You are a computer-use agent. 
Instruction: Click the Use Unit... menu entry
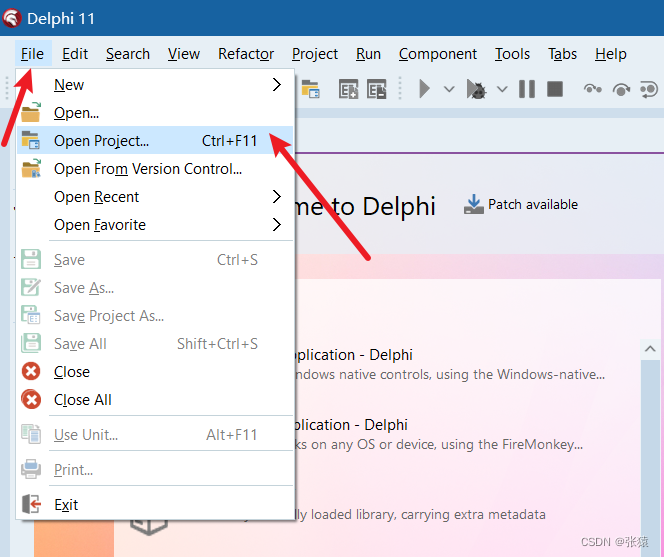click(155, 435)
